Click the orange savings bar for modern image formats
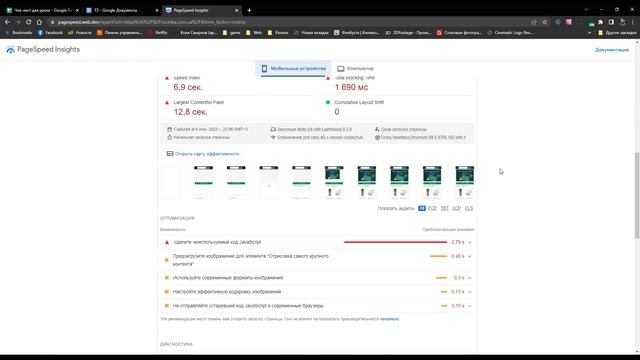Viewport: 640px width, 360px height. 442,278
